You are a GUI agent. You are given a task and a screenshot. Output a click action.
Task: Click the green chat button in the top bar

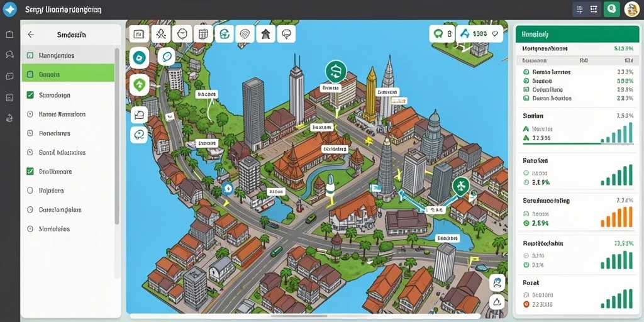[x=611, y=9]
